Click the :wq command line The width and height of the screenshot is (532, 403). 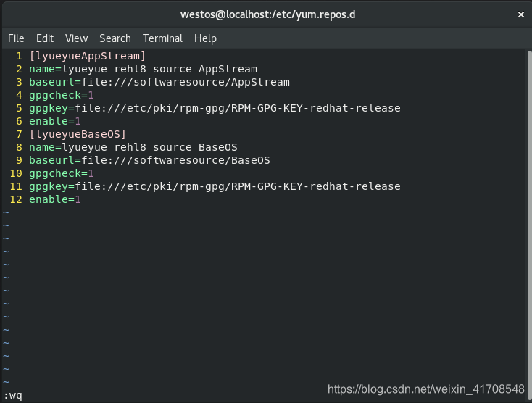13,396
